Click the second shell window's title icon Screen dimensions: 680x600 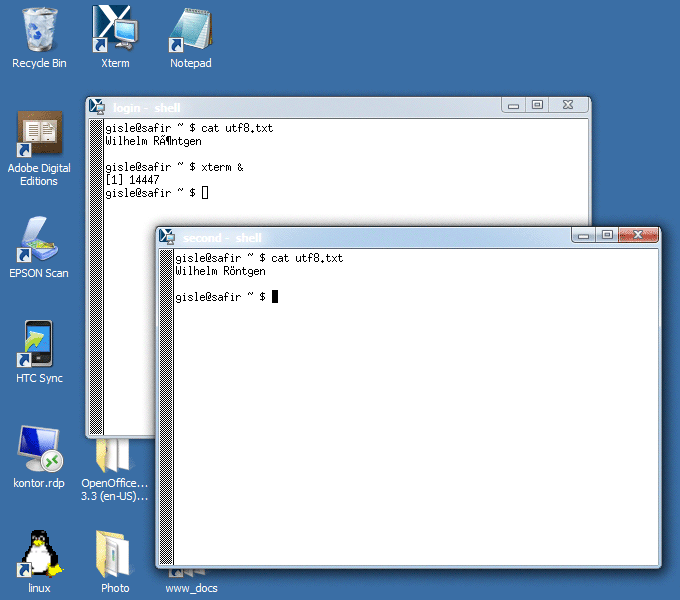point(167,237)
